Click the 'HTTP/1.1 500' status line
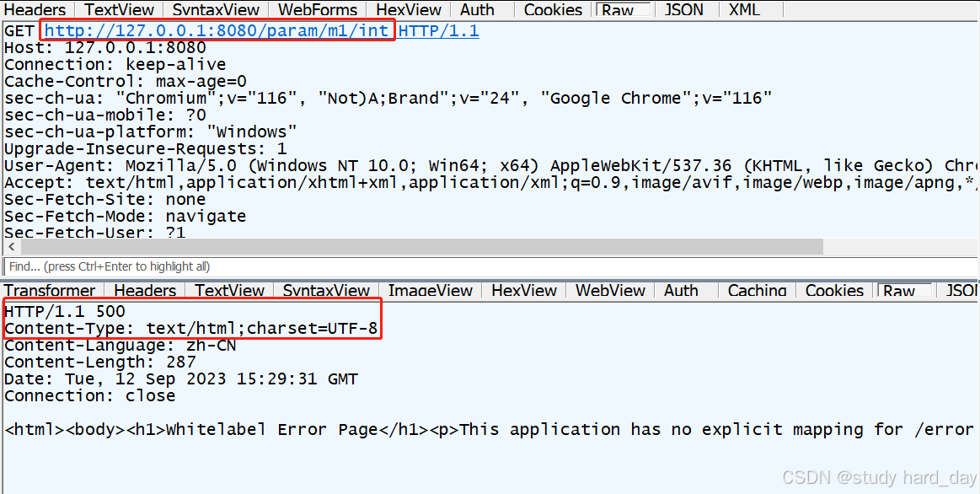980x494 pixels. click(x=65, y=311)
